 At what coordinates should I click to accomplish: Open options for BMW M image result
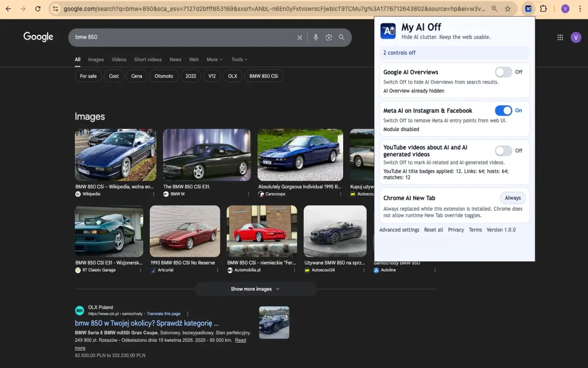coord(249,194)
